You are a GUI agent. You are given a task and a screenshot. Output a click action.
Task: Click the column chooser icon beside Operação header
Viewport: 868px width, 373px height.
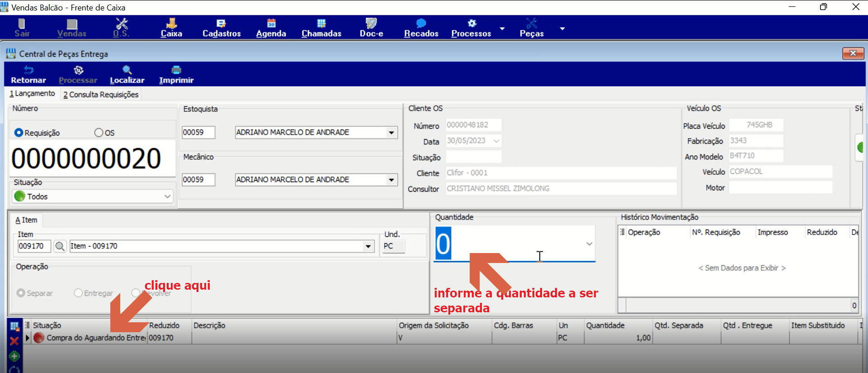pyautogui.click(x=623, y=232)
